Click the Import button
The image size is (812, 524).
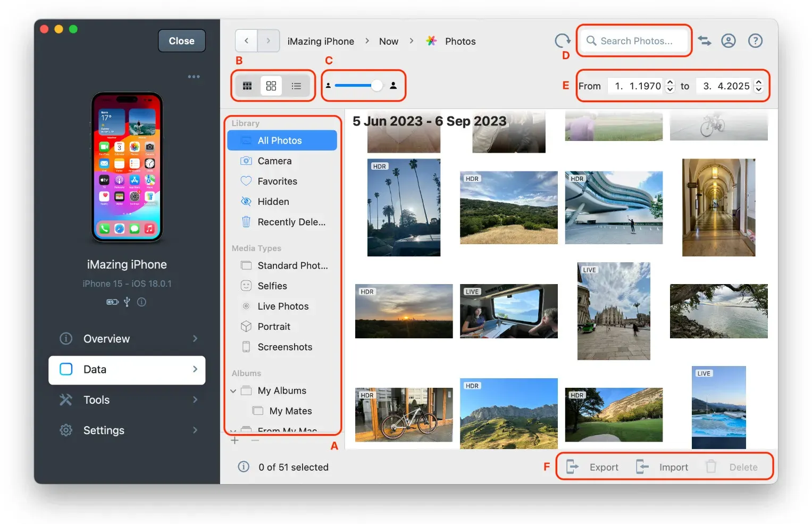pos(674,467)
